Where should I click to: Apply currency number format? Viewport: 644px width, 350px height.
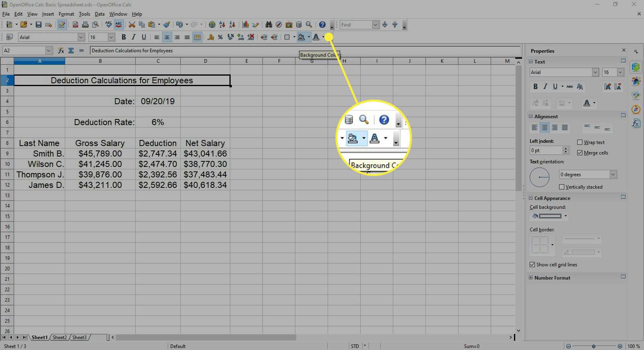[211, 37]
